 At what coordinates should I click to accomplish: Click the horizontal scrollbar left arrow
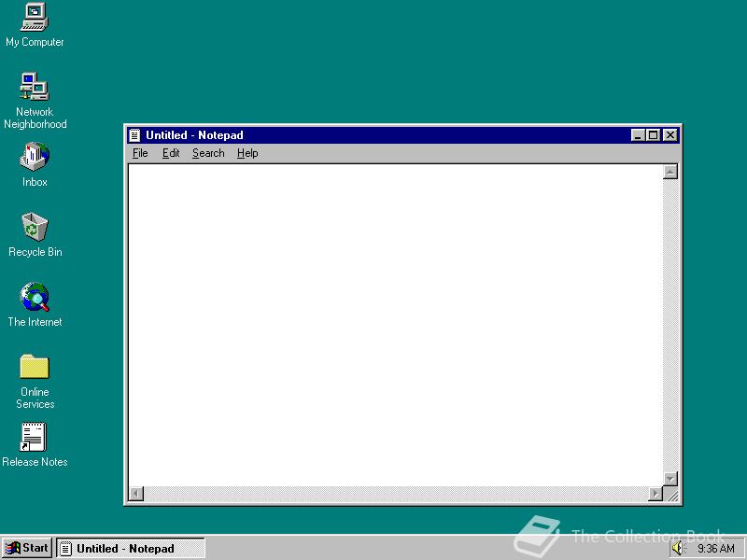click(x=136, y=494)
